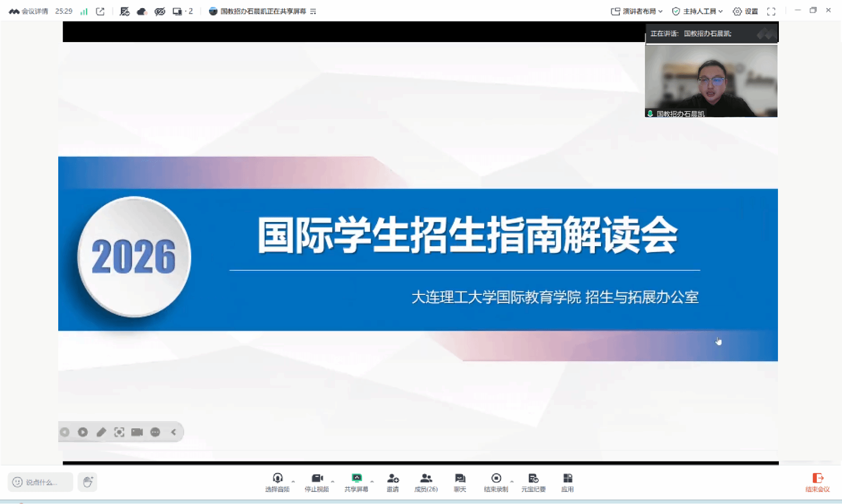This screenshot has height=504, width=842.
Task: Open 设置 settings
Action: tap(745, 12)
